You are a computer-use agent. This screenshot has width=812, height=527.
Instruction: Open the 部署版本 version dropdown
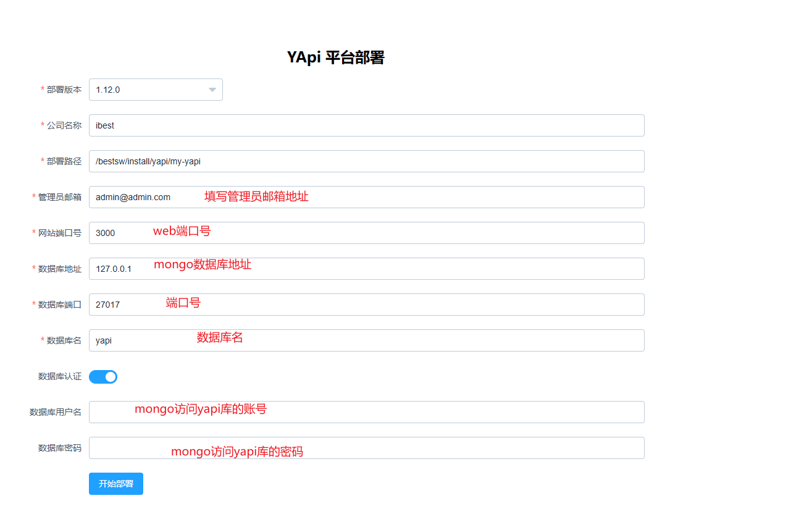[156, 90]
